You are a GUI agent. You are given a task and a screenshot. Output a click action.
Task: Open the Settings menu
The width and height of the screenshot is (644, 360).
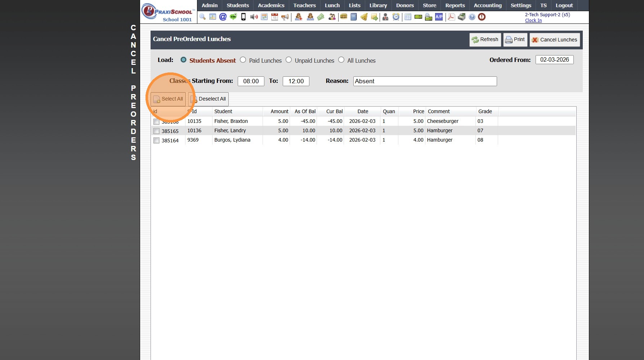(x=521, y=5)
